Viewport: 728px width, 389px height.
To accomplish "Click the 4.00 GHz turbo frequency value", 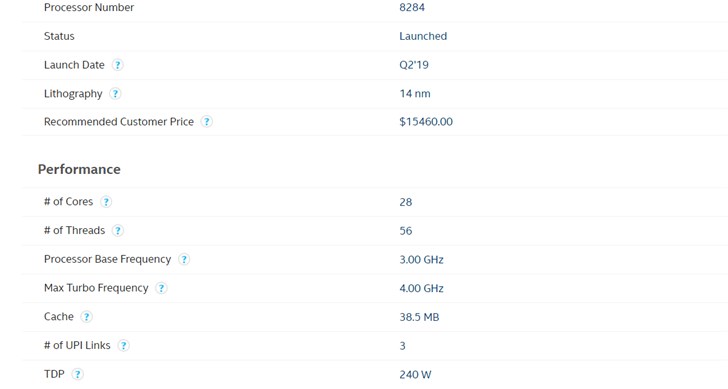I will coord(421,288).
